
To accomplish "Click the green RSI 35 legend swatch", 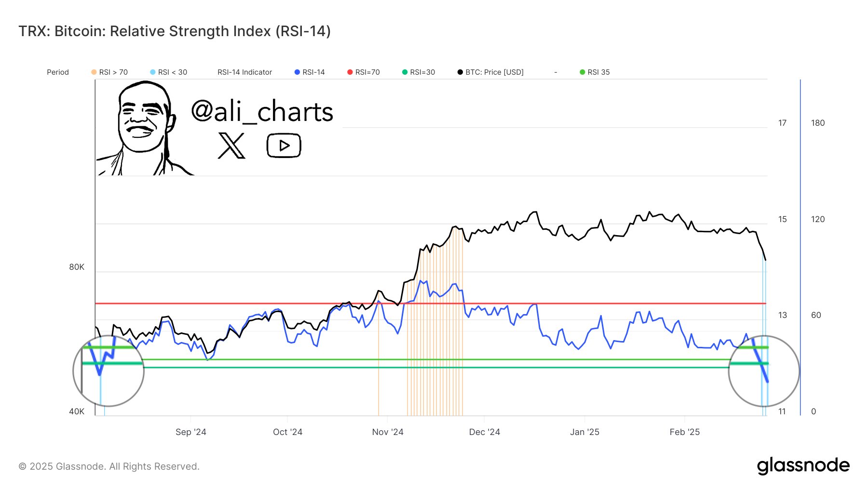I will (x=582, y=72).
